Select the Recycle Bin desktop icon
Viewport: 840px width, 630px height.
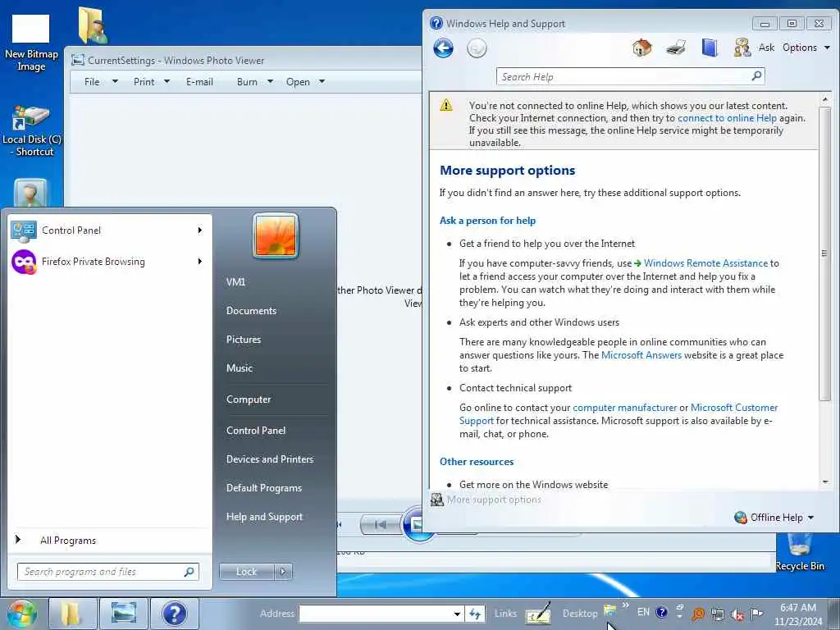pos(799,554)
